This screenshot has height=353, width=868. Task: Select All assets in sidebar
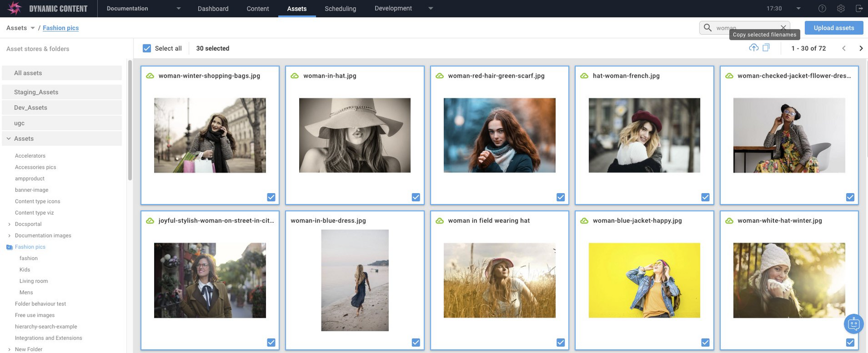[x=62, y=73]
